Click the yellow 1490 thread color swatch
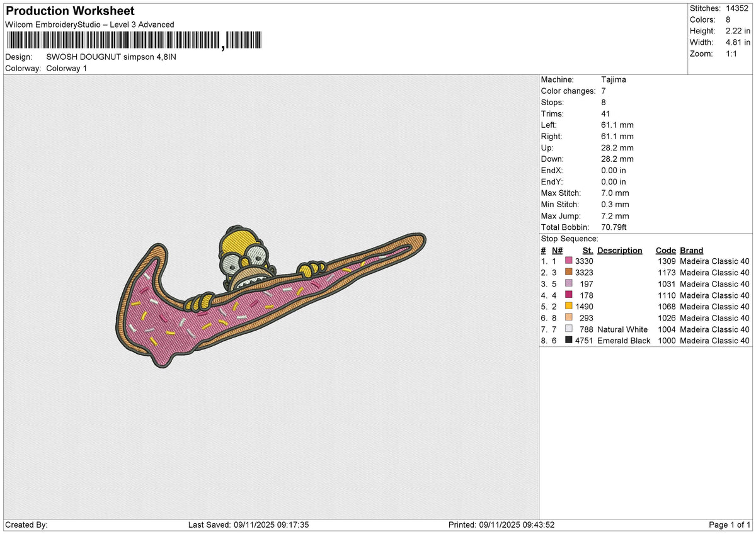This screenshot has height=534, width=756. 569,306
